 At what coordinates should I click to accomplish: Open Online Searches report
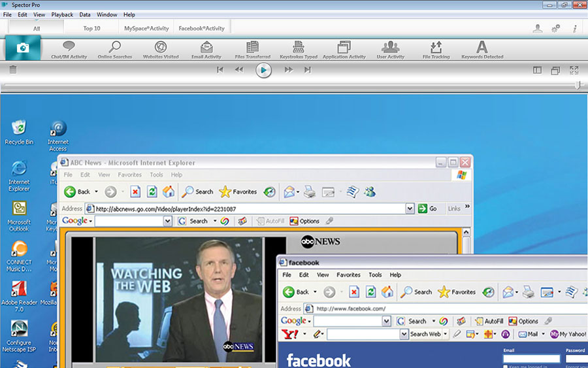[x=115, y=50]
